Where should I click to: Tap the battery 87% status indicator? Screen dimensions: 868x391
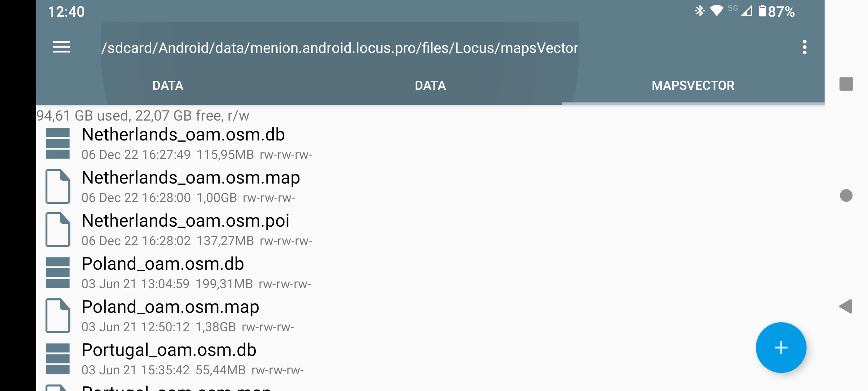pyautogui.click(x=777, y=12)
